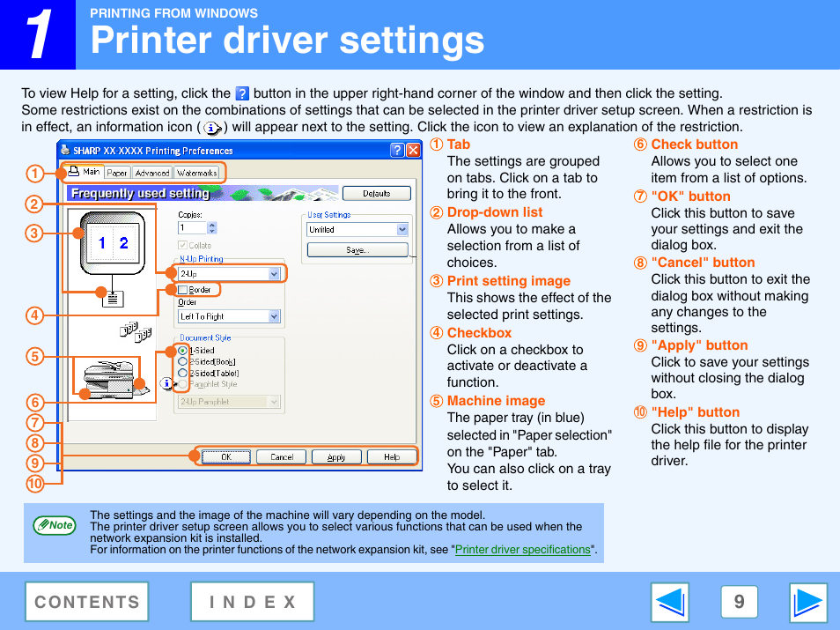840x630 pixels.
Task: Click the OK button
Action: coord(226,456)
